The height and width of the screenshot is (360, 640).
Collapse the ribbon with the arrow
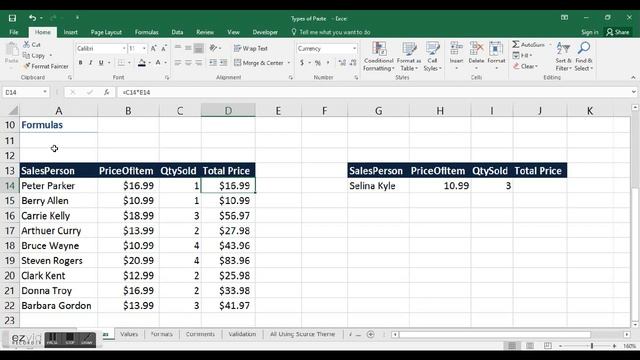[633, 77]
